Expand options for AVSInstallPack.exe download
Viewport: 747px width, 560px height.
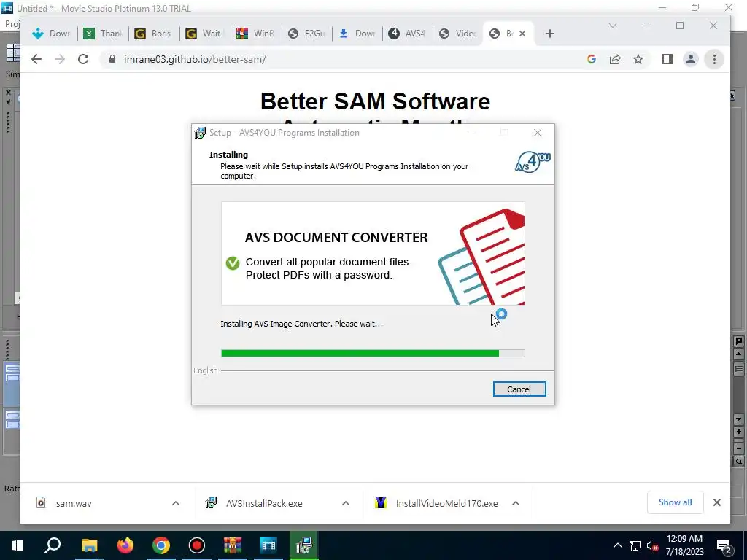click(345, 503)
